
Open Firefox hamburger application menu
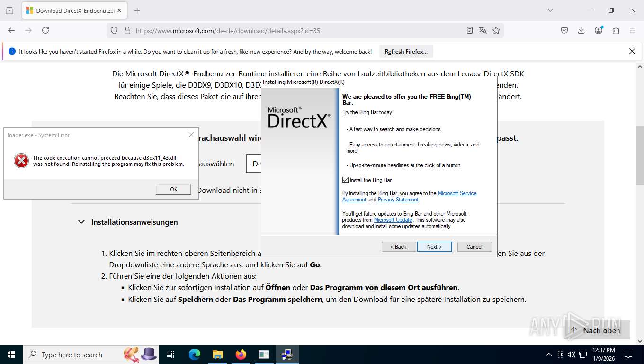point(633,30)
